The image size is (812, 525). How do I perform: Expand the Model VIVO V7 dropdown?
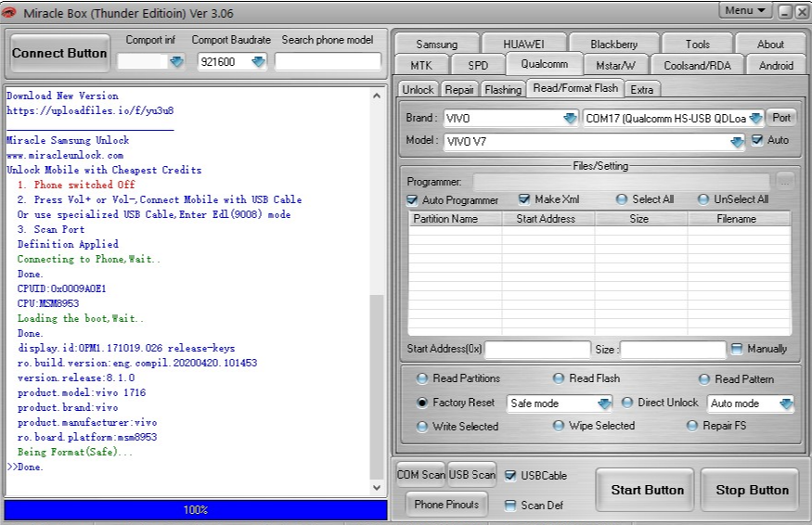pos(737,142)
